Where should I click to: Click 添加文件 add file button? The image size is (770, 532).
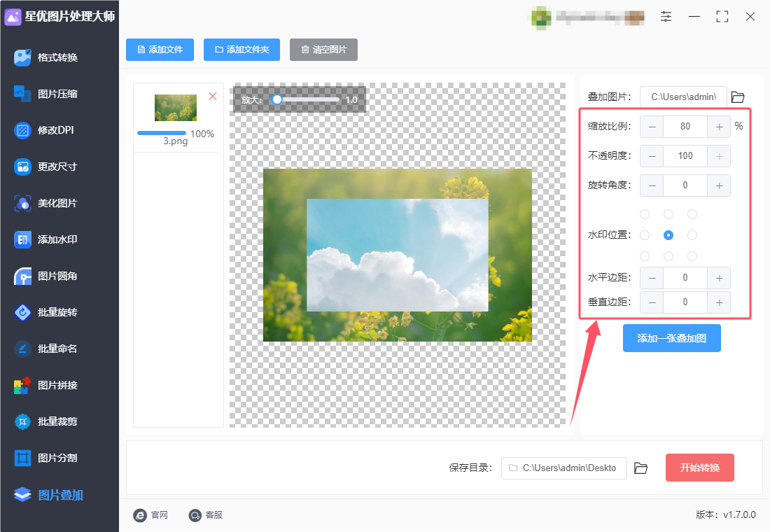[x=160, y=50]
